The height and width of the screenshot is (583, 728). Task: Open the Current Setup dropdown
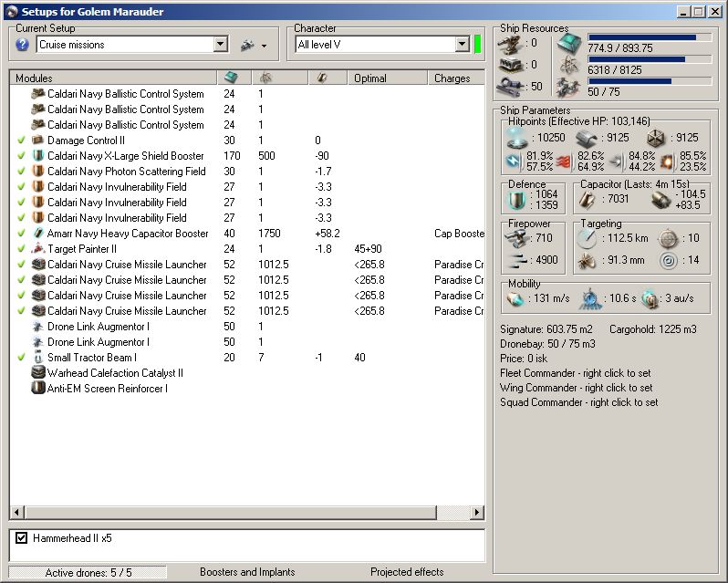coord(220,45)
